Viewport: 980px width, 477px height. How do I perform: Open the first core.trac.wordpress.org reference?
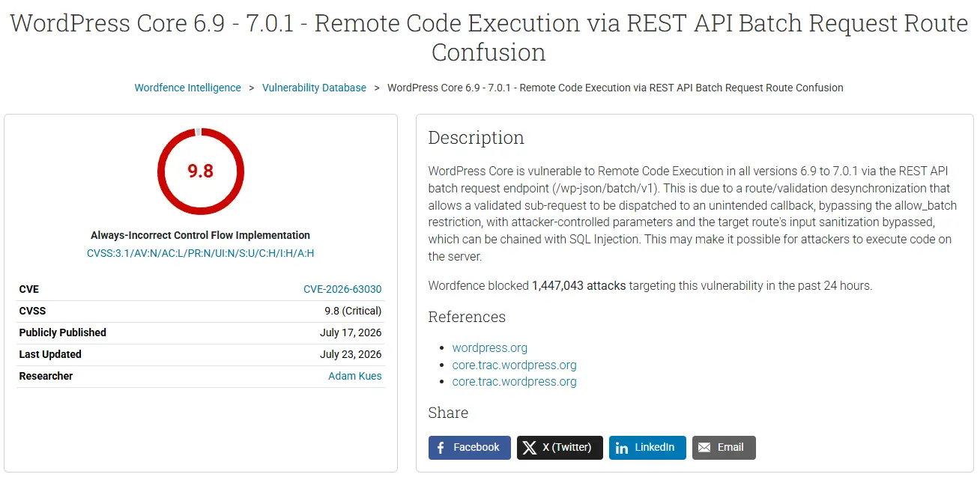tap(515, 365)
